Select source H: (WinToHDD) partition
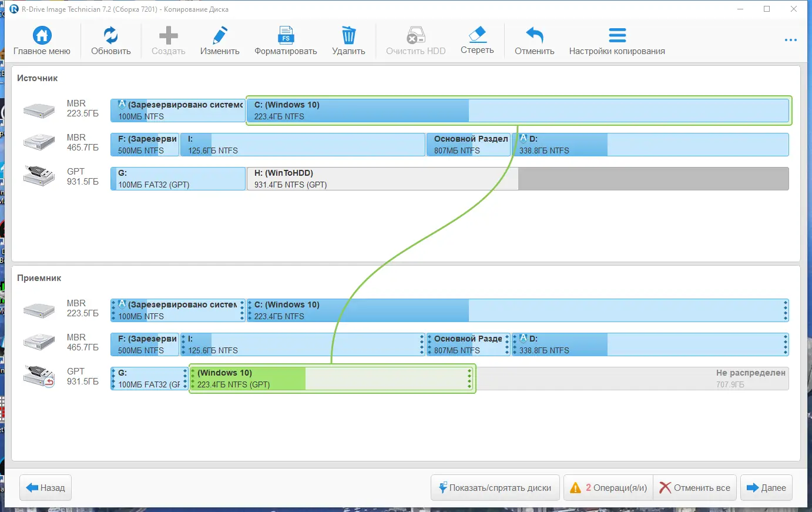 click(x=518, y=179)
